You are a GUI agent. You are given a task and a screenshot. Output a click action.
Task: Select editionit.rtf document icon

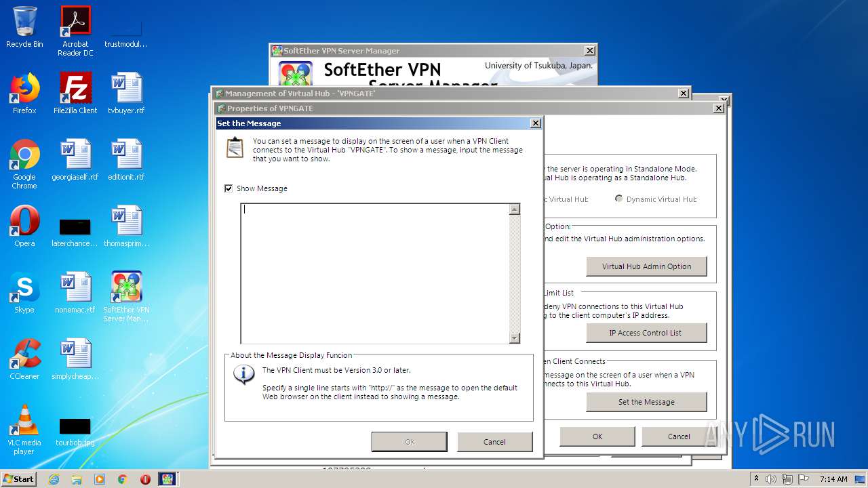[x=126, y=160]
